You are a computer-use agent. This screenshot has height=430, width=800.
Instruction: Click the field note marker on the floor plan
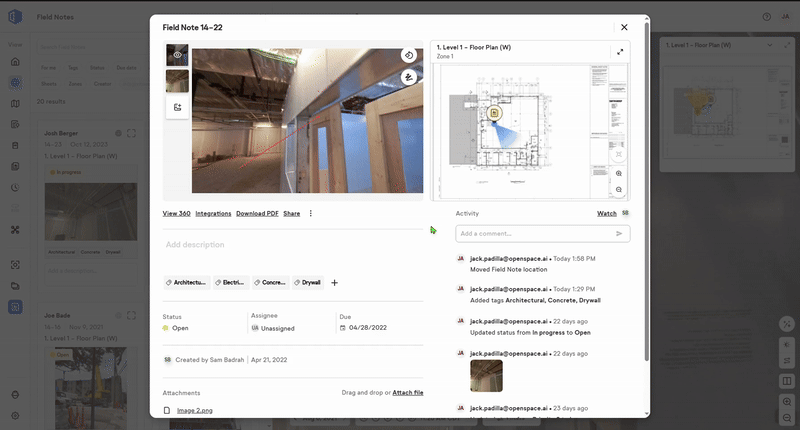click(x=494, y=113)
